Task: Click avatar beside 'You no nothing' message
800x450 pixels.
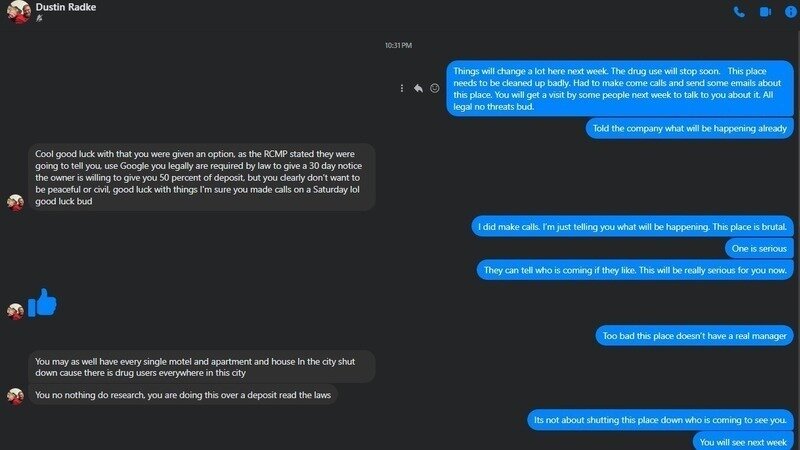Action: pos(15,396)
